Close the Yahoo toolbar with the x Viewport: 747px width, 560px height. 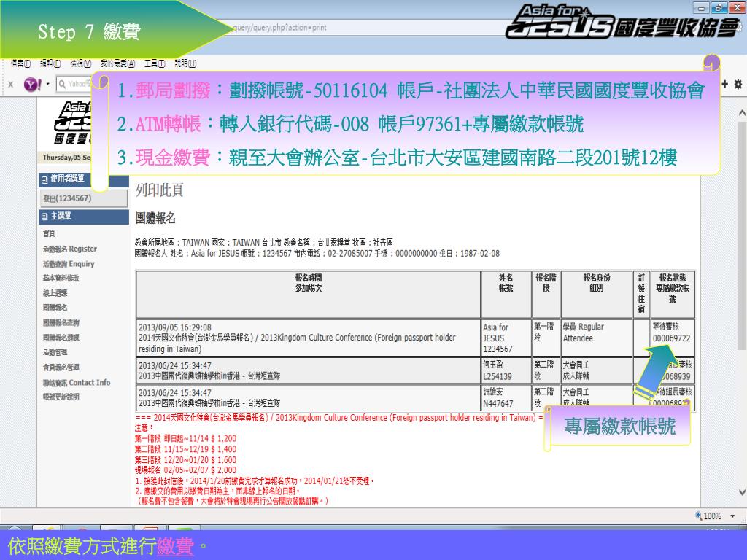(10, 85)
